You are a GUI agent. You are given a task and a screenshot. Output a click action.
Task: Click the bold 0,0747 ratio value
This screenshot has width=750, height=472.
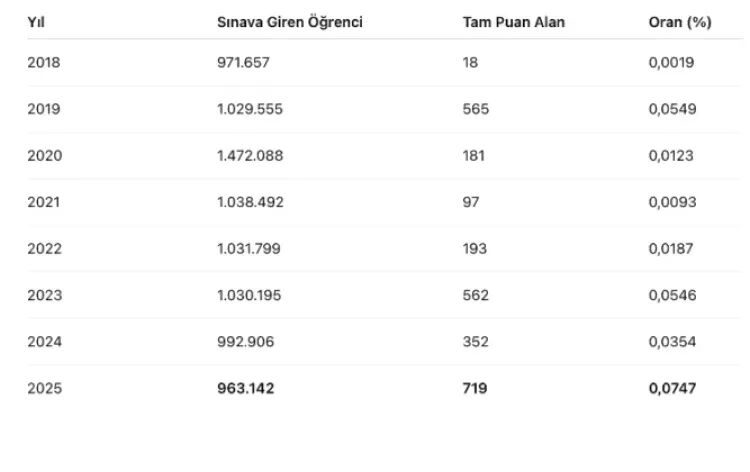coord(672,388)
